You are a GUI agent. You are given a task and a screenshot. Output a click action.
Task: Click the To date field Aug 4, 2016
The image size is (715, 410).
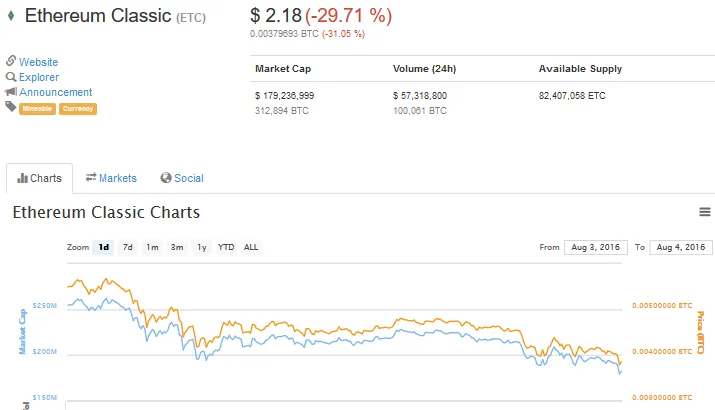[x=681, y=247]
